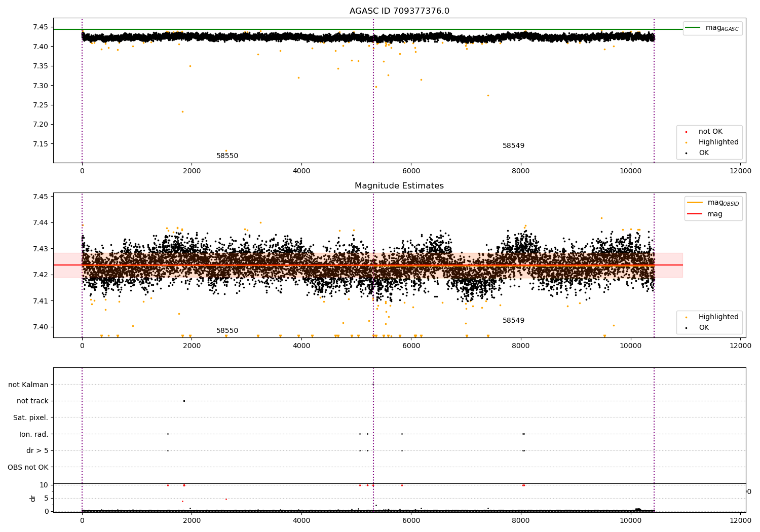The width and height of the screenshot is (760, 532).
Task: Click the 7.43 y-tick in Magnitude Estimates plot
Action: click(x=41, y=249)
